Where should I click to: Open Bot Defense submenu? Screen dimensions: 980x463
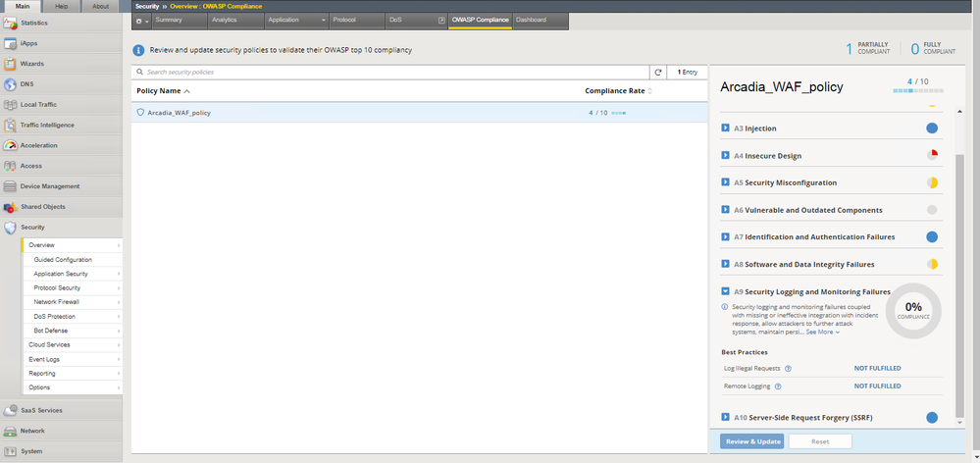tap(72, 331)
